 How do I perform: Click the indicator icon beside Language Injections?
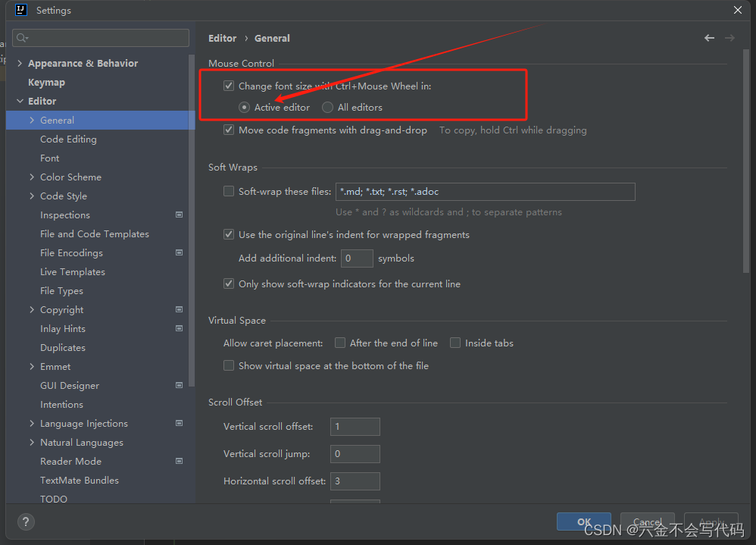179,423
